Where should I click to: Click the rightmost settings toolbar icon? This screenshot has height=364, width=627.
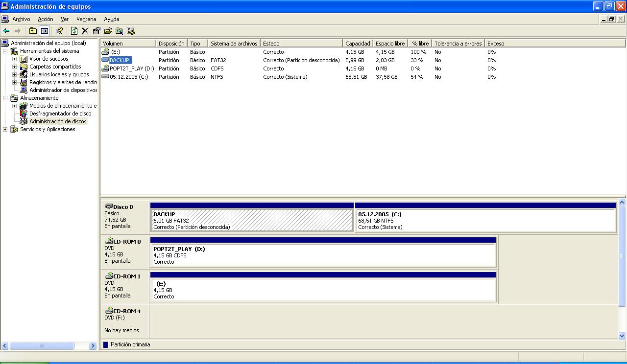pos(131,31)
